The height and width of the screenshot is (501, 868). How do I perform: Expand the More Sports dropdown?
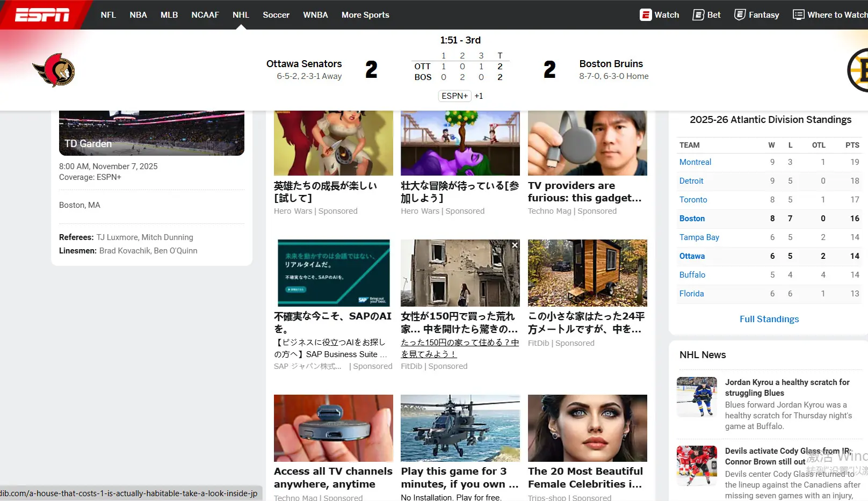click(365, 15)
